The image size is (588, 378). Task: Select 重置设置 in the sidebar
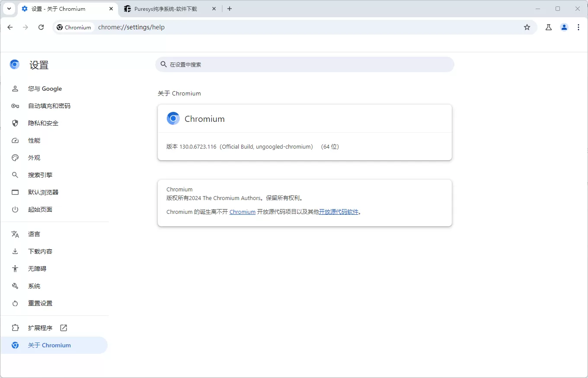click(x=40, y=303)
